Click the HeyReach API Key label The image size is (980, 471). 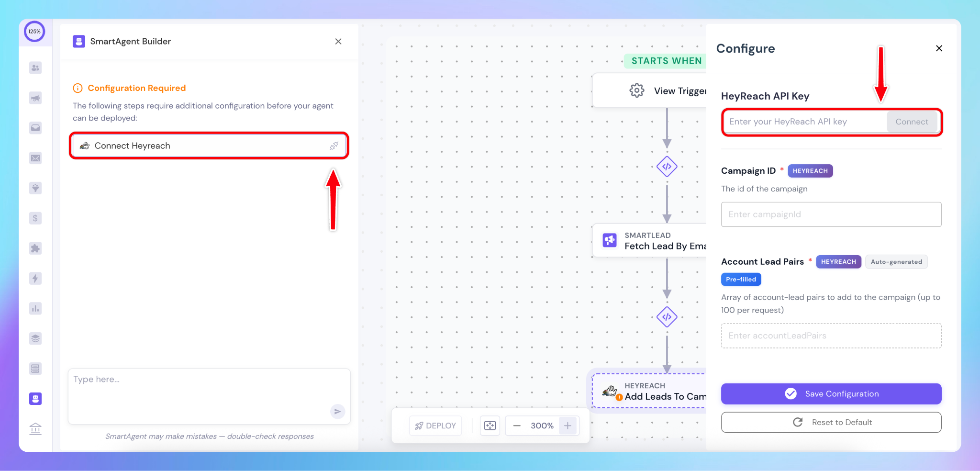tap(765, 96)
